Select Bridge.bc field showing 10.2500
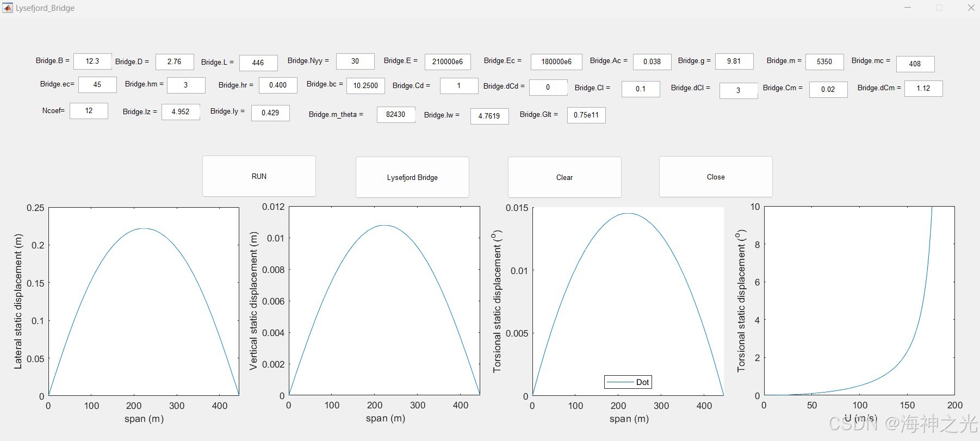This screenshot has width=980, height=441. point(365,85)
